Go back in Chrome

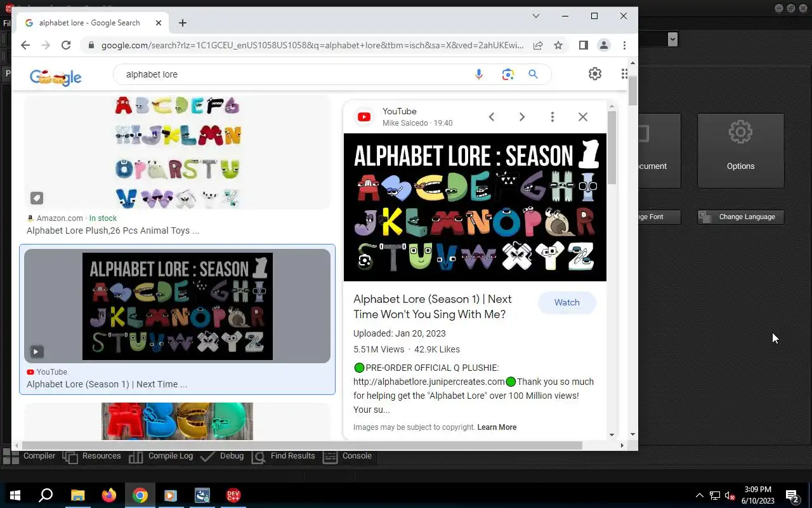tap(25, 45)
